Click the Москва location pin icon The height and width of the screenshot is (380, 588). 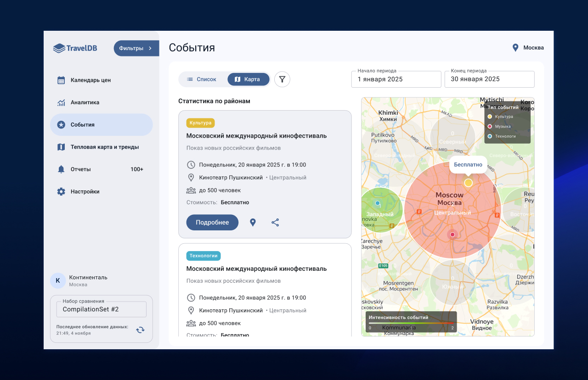click(x=515, y=48)
